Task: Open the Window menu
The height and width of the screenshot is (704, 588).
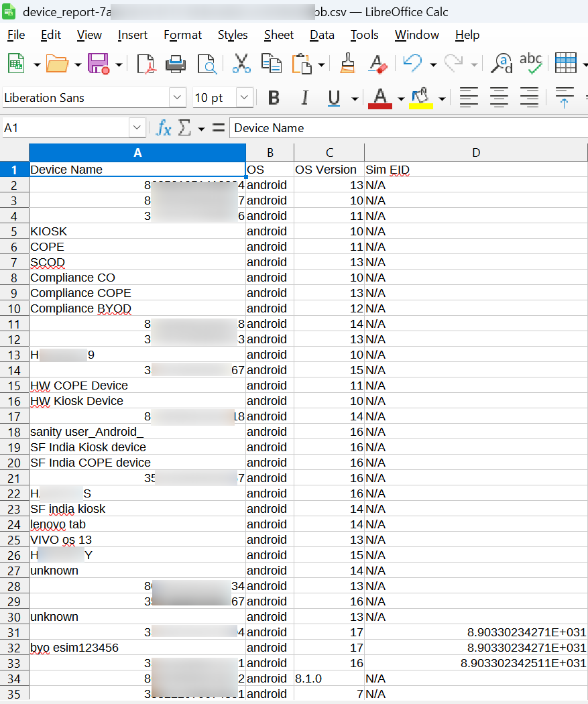Action: [416, 35]
